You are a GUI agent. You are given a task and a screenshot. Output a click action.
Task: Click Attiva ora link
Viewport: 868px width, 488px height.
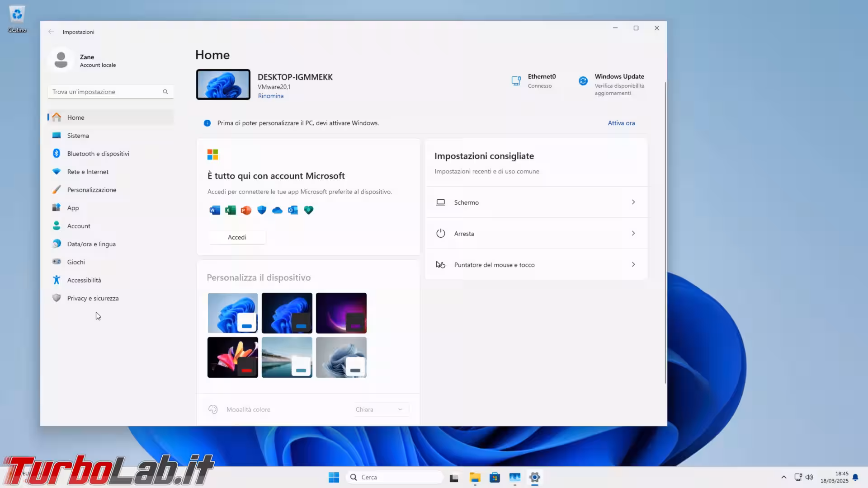click(621, 123)
